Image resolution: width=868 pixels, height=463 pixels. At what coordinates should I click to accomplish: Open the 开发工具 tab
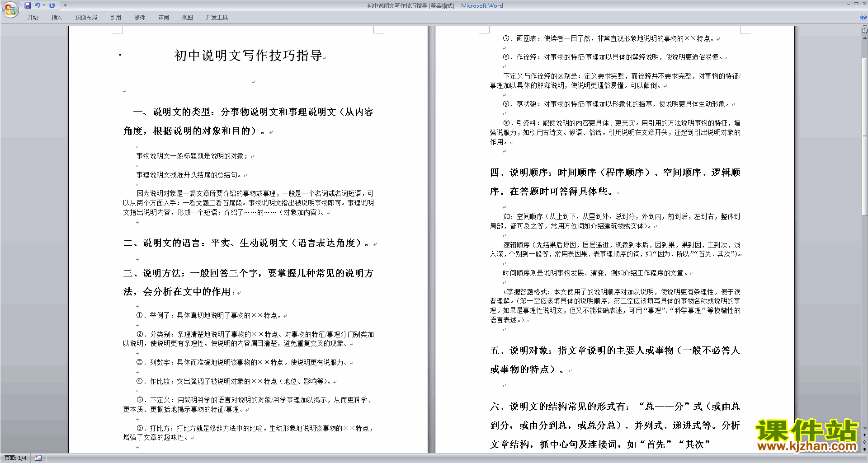217,18
